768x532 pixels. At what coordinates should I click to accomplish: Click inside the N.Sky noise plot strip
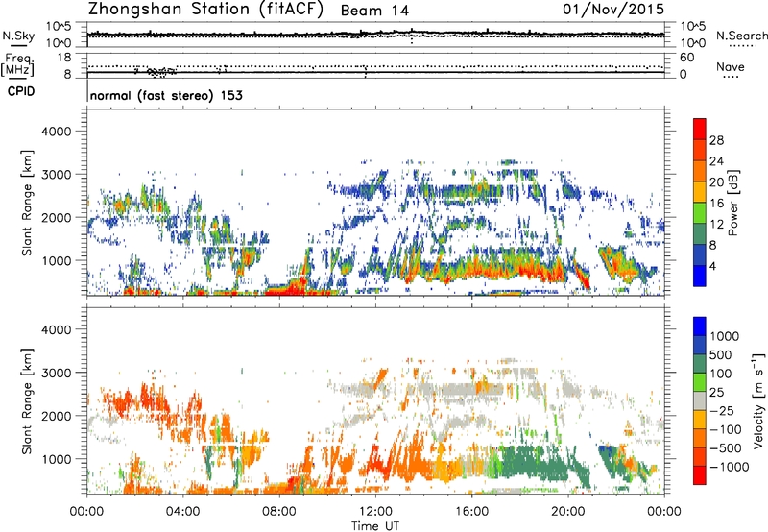tap(375, 35)
